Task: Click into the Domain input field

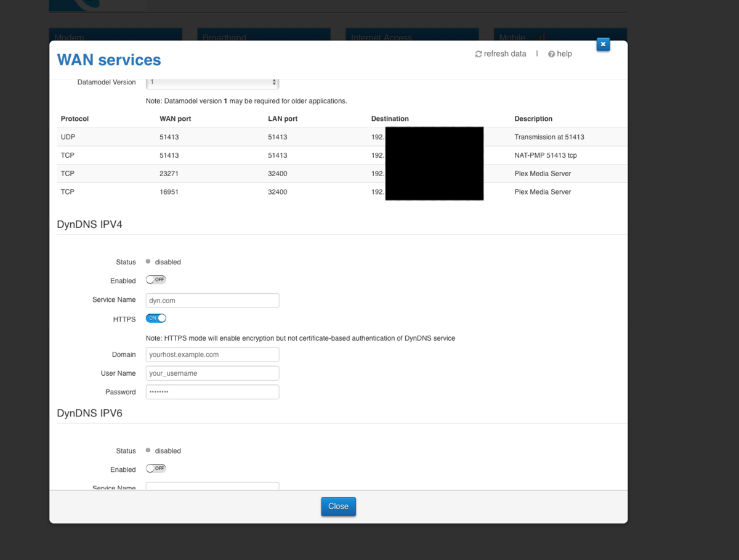Action: click(212, 355)
